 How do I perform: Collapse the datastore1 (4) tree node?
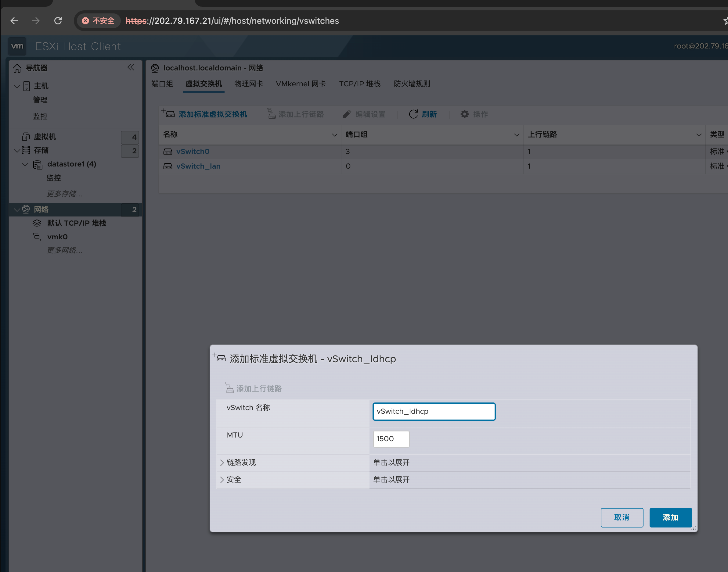[25, 164]
